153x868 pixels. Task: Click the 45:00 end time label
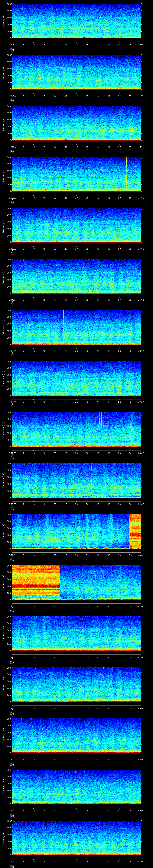tap(141, 810)
